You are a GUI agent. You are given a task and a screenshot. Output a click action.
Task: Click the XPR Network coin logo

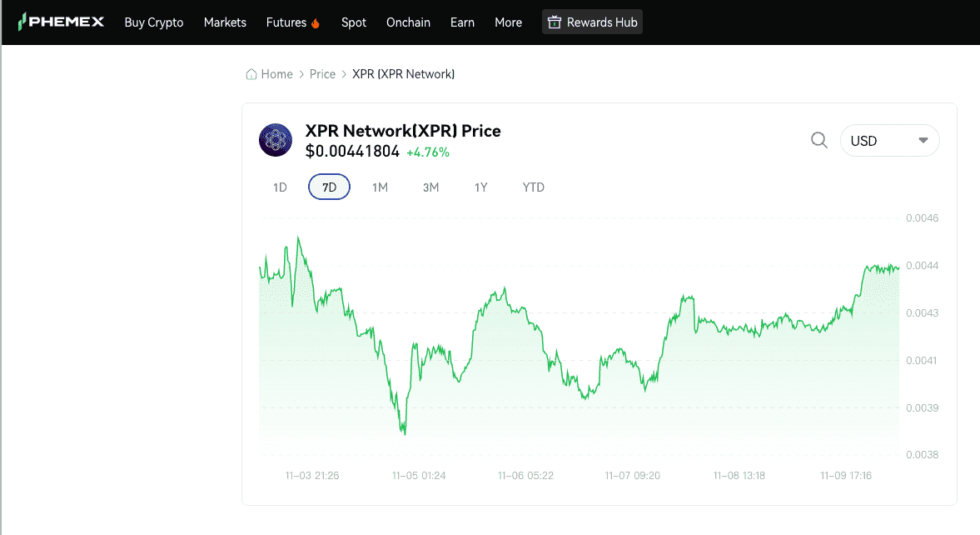point(276,140)
